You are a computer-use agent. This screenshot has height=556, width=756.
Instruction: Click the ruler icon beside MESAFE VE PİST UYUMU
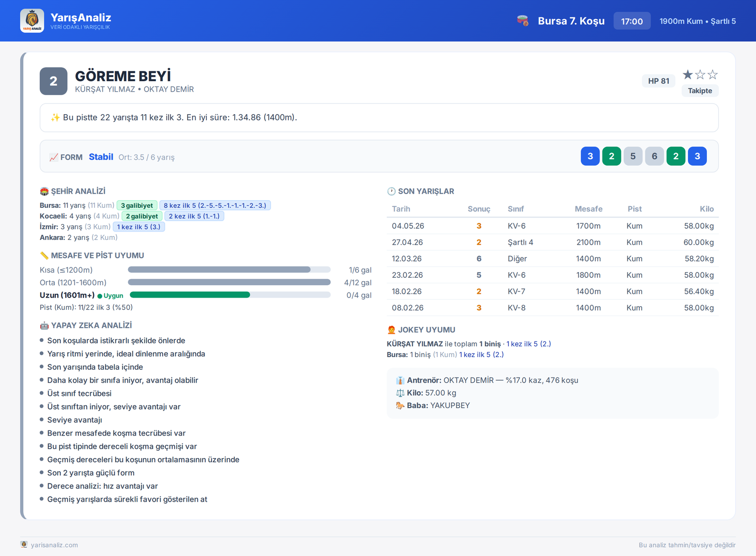click(x=44, y=256)
